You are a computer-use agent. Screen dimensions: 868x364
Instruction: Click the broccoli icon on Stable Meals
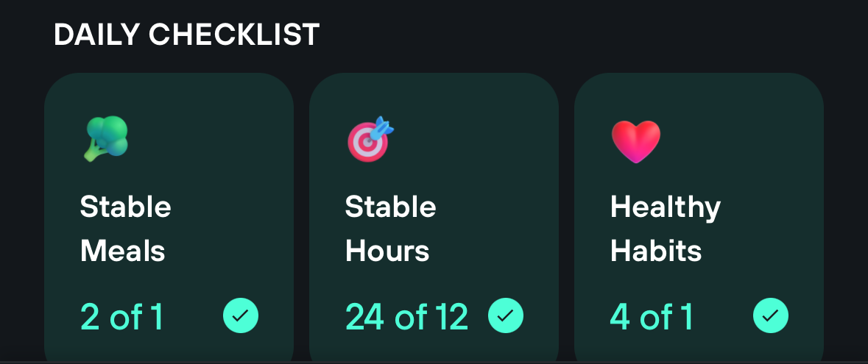pos(105,139)
